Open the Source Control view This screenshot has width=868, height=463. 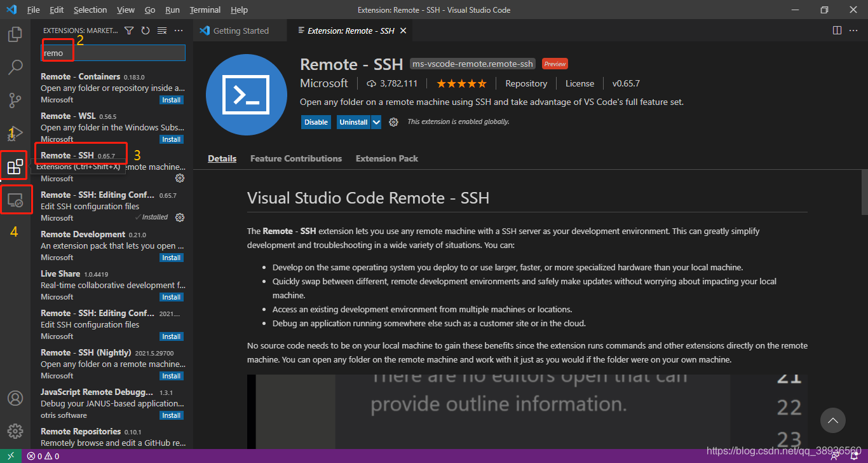pos(15,100)
